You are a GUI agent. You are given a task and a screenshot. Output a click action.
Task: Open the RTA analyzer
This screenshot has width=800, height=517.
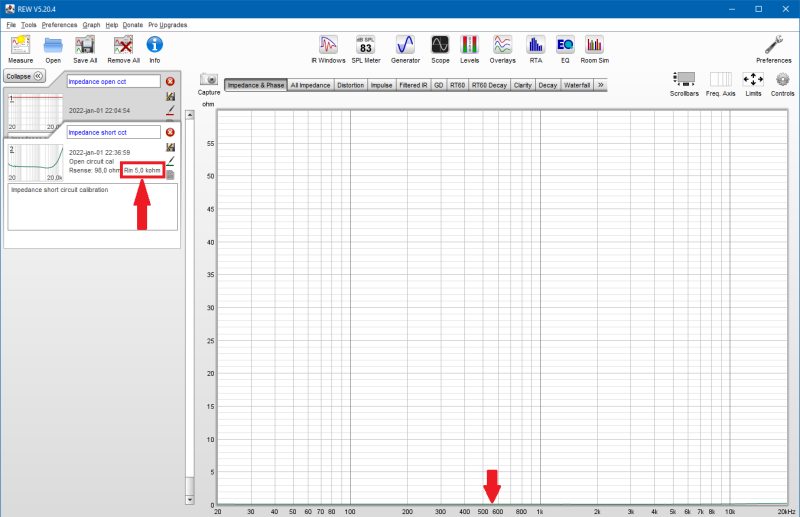[536, 50]
